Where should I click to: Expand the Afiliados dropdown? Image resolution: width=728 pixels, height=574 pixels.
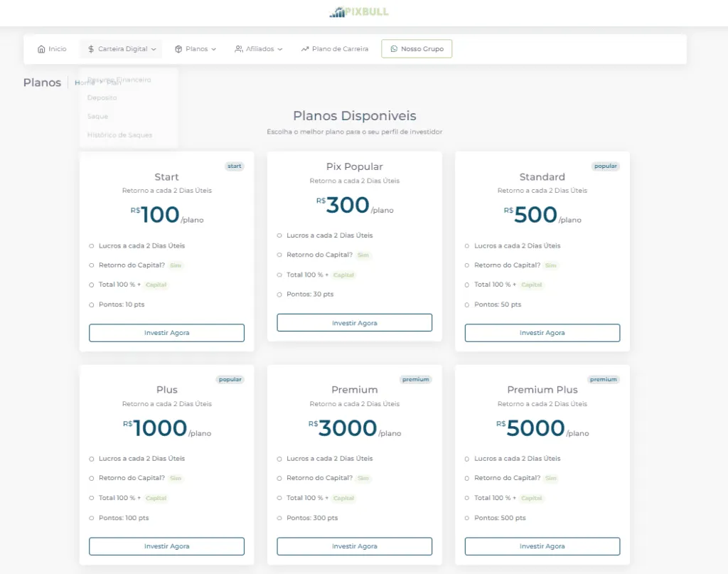coord(257,48)
